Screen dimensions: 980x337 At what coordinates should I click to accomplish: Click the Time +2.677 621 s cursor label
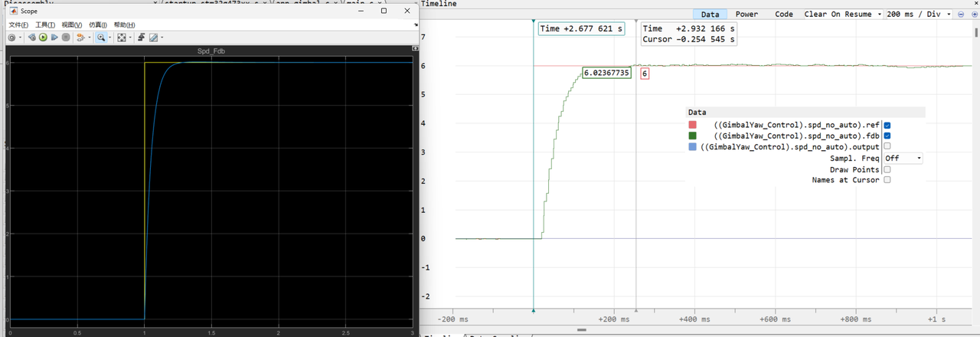pos(581,28)
